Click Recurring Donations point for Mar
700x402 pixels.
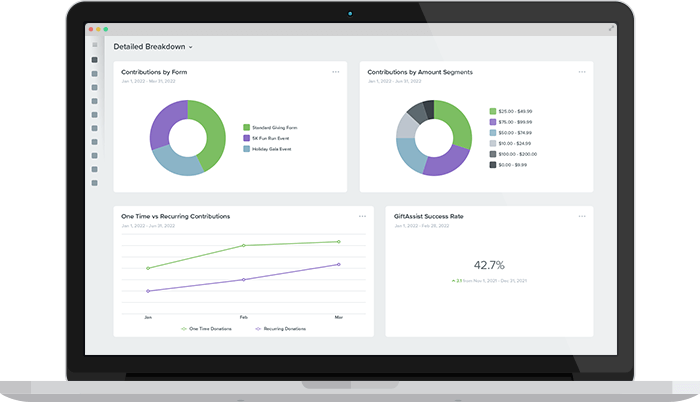339,264
